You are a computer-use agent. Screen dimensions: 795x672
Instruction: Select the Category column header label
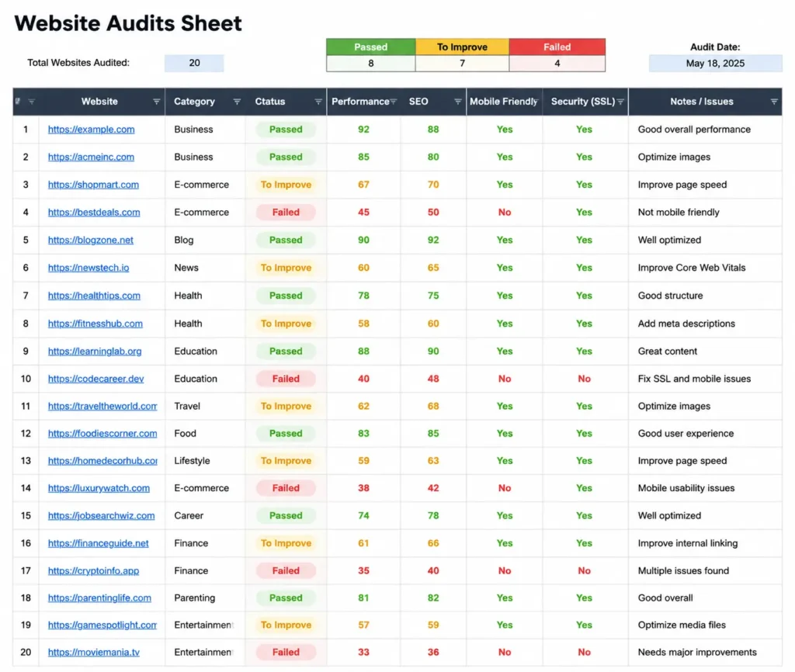click(194, 102)
